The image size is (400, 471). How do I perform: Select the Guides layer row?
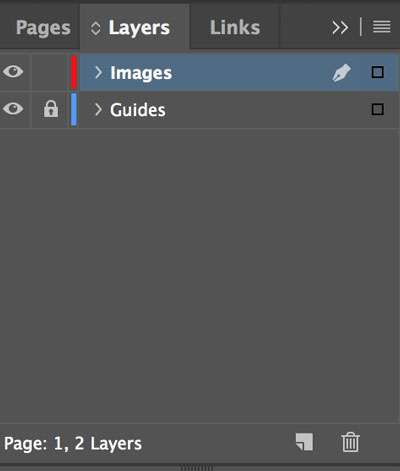click(239, 110)
